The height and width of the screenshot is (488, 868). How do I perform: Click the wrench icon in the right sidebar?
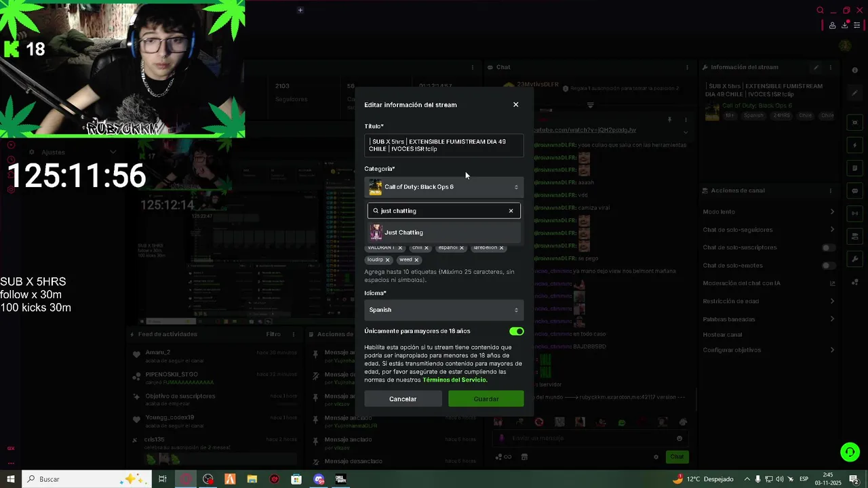[x=855, y=259]
